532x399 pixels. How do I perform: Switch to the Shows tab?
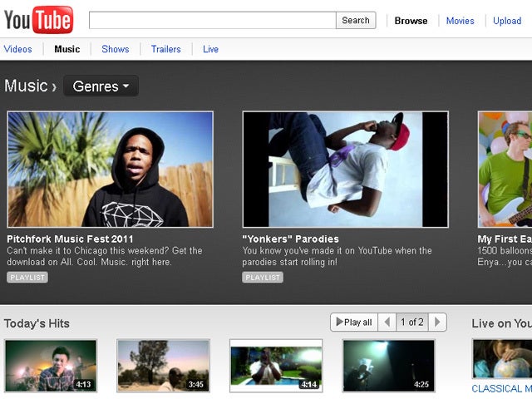click(116, 49)
